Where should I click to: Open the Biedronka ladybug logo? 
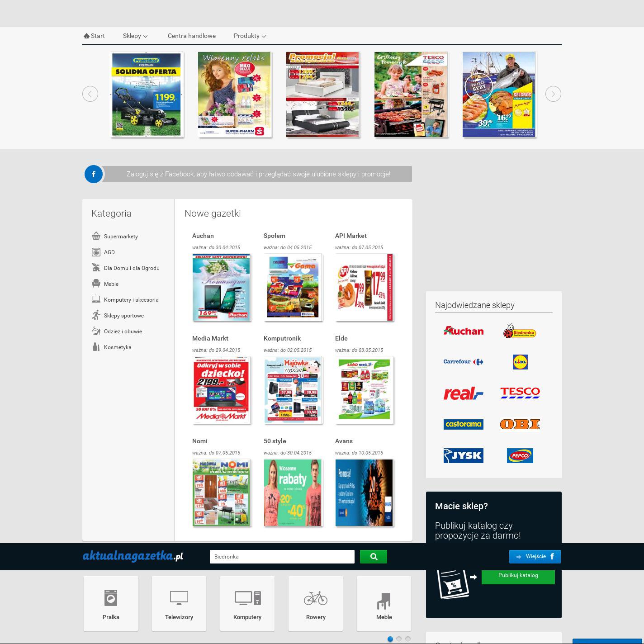pos(520,331)
